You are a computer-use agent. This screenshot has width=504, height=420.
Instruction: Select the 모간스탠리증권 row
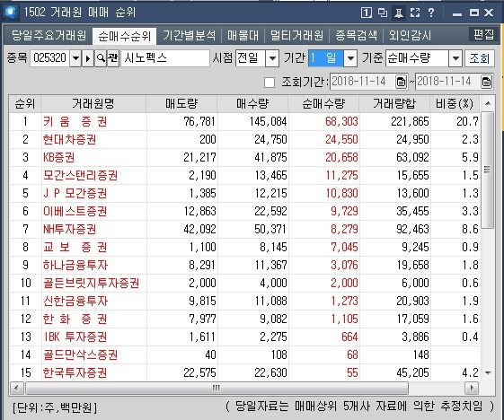244,176
